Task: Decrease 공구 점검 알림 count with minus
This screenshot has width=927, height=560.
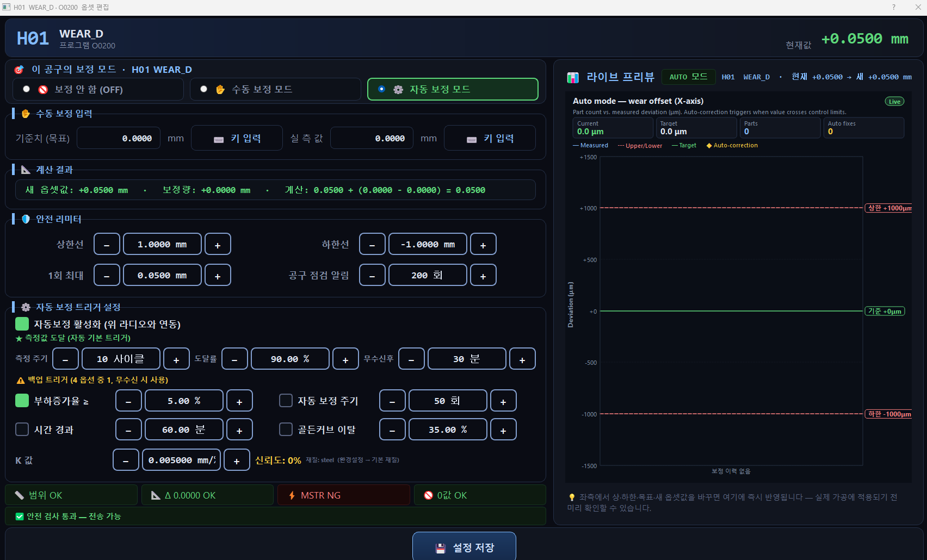Action: 372,275
